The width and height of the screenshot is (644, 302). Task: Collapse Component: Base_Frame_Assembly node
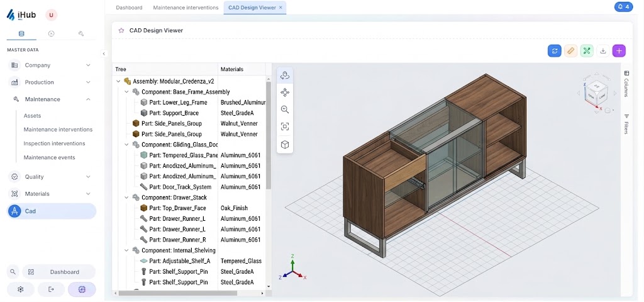[x=127, y=92]
